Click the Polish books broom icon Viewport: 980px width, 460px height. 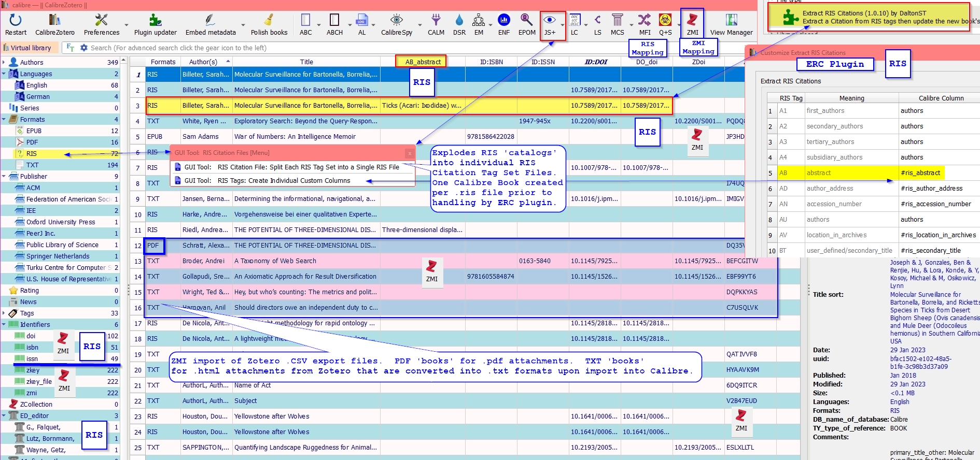point(269,21)
